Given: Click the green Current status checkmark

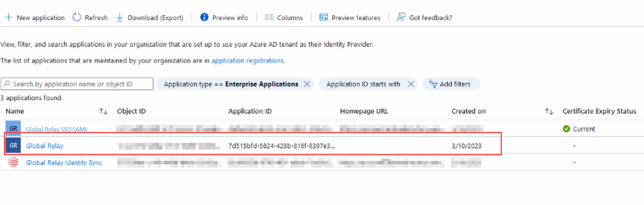Looking at the screenshot, I should [566, 129].
